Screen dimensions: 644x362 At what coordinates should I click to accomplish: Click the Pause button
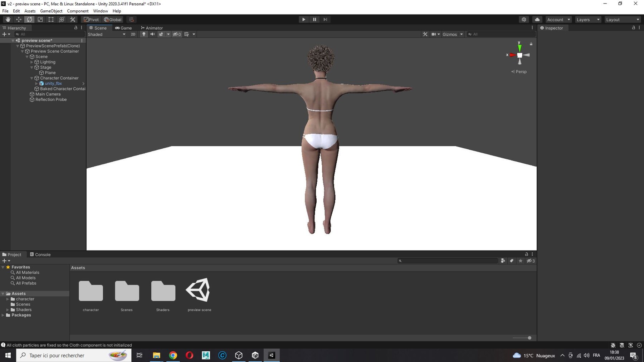pos(314,20)
